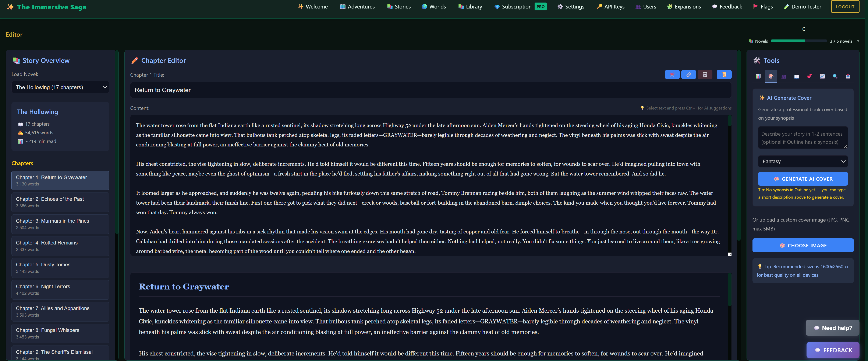
Task: Open the bar chart tools tab
Action: click(758, 76)
